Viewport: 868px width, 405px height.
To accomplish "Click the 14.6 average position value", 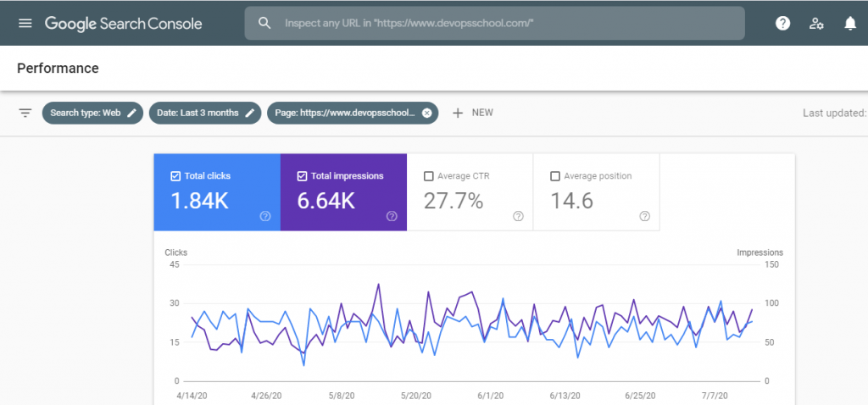I will [x=572, y=202].
